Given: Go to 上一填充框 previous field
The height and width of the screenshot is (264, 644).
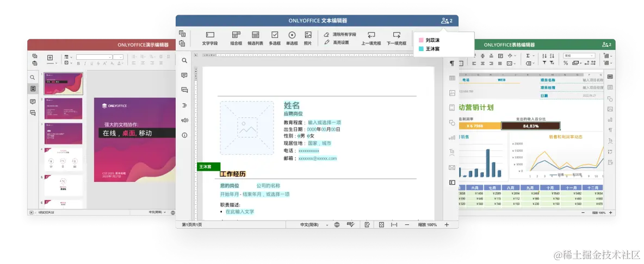Looking at the screenshot, I should 371,38.
